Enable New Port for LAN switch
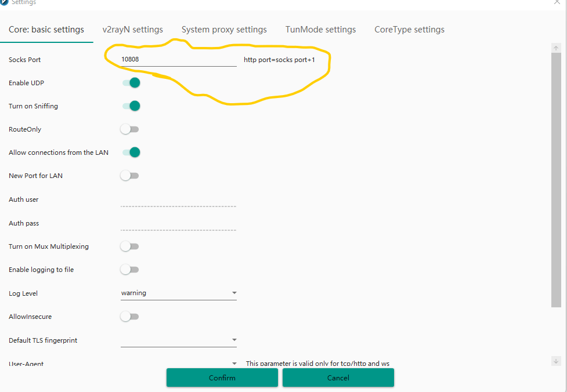The height and width of the screenshot is (392, 567). tap(130, 176)
